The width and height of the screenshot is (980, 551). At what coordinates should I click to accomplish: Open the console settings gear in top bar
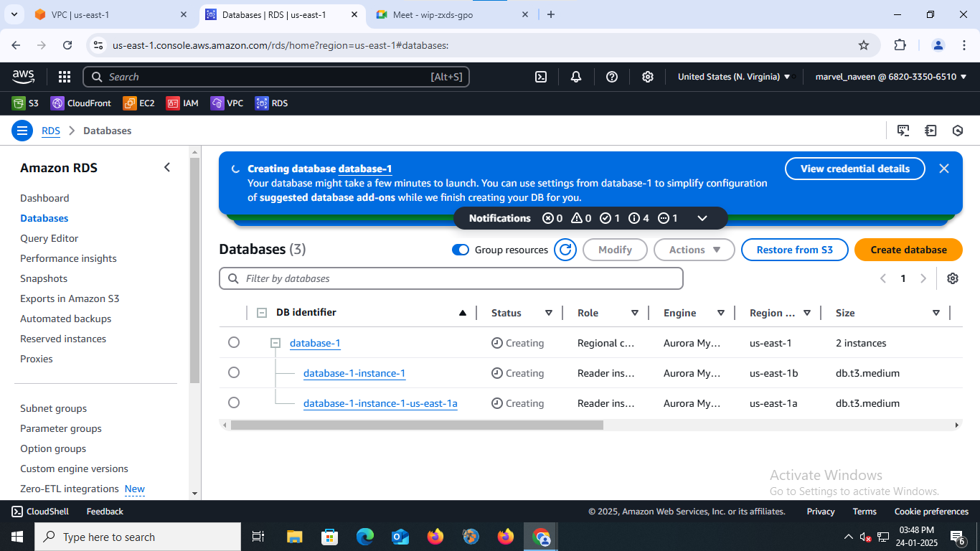pyautogui.click(x=648, y=77)
